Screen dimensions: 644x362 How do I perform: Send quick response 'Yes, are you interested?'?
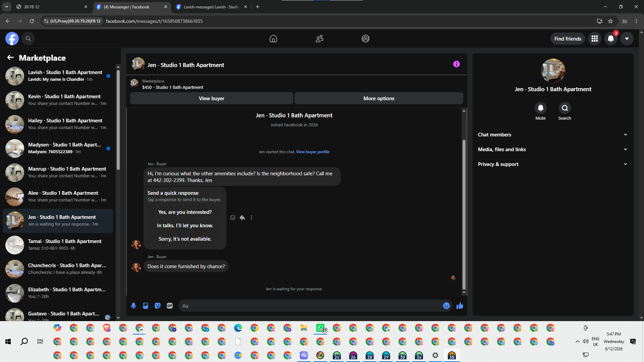185,212
